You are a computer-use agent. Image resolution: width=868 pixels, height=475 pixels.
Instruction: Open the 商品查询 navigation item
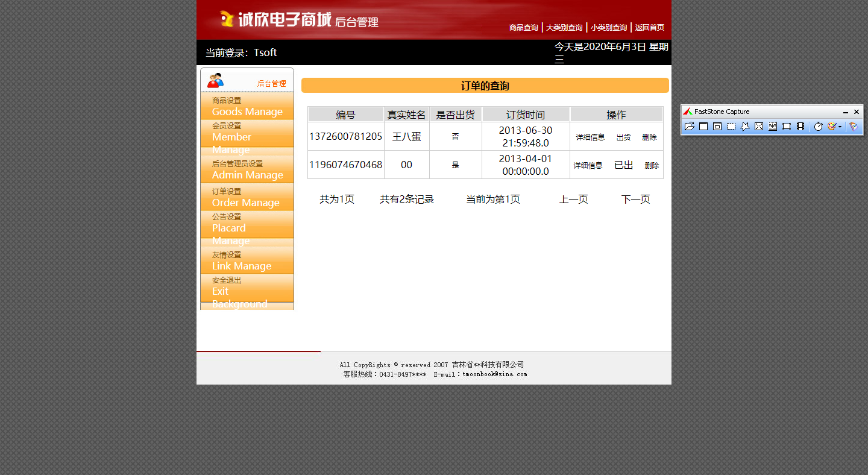[523, 27]
